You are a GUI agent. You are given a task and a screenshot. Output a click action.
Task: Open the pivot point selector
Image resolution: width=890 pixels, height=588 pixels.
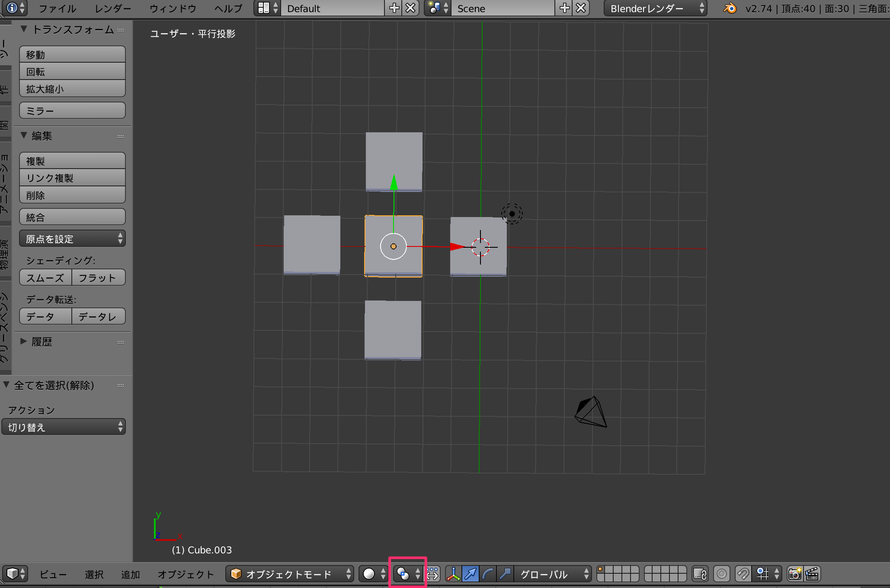(x=408, y=574)
